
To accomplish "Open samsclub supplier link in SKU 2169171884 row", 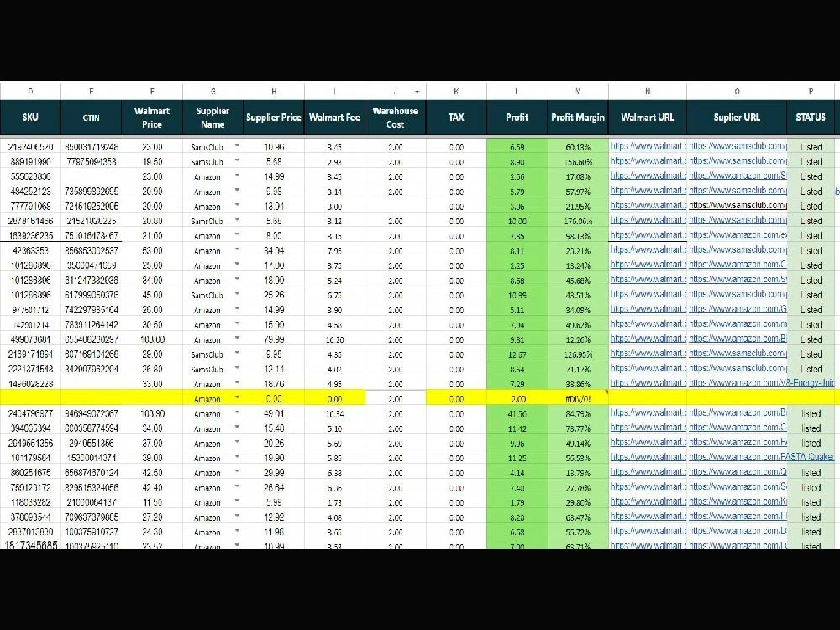I will click(x=738, y=354).
